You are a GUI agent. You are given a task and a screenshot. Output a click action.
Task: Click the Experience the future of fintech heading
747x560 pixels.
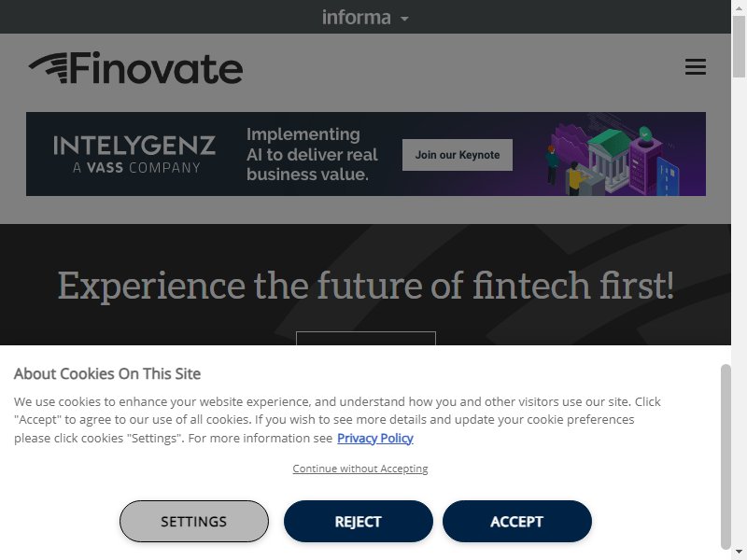click(365, 286)
